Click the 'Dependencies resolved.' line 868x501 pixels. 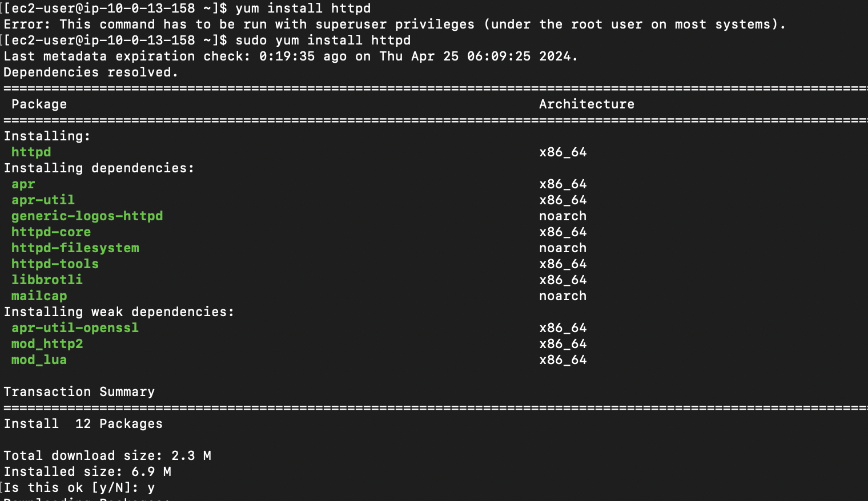coord(91,72)
